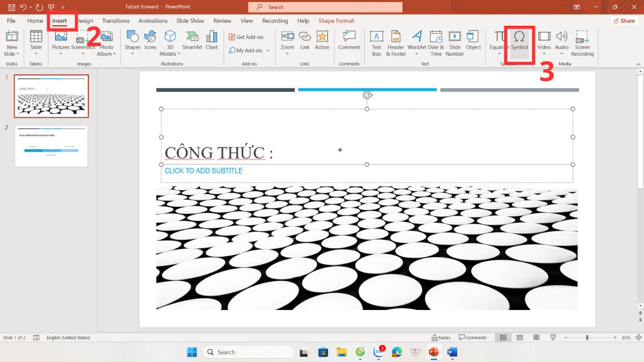Screen dimensions: 644x362
Task: Open the Transitions ribbon tab
Action: [x=116, y=21]
